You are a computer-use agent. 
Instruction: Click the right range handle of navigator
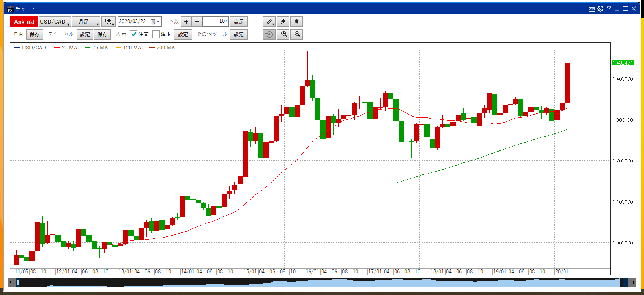[x=626, y=283]
